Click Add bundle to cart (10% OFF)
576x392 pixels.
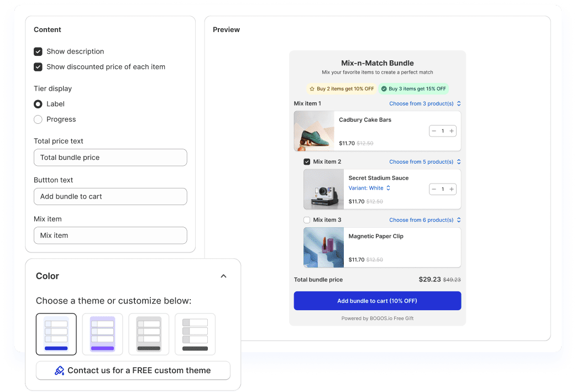(377, 301)
